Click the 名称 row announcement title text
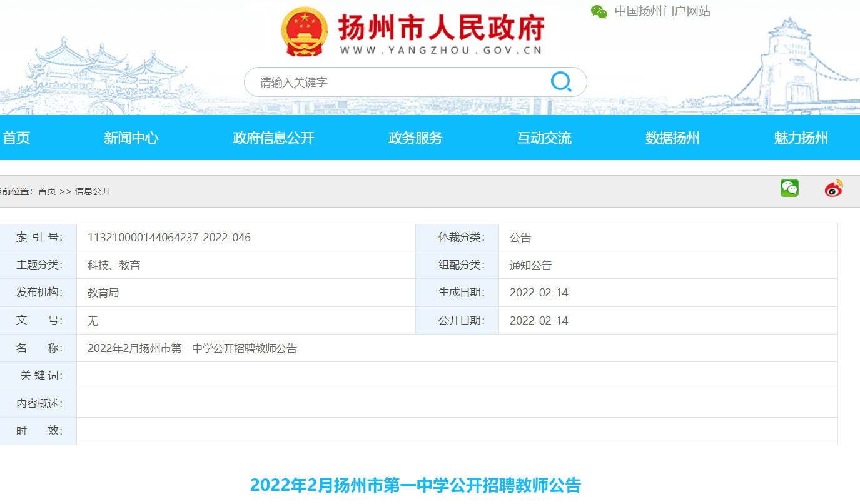The height and width of the screenshot is (504, 860). (192, 348)
